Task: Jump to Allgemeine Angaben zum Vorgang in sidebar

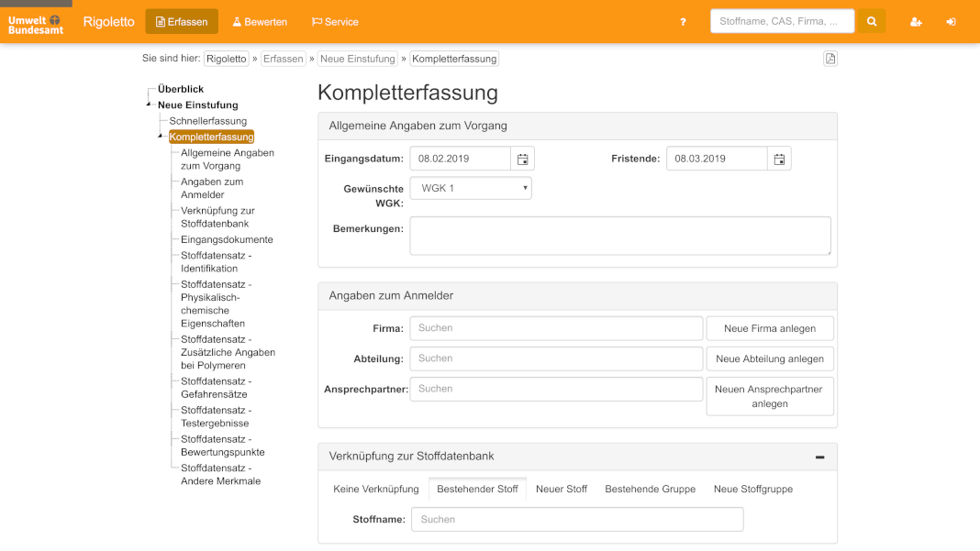Action: [228, 160]
